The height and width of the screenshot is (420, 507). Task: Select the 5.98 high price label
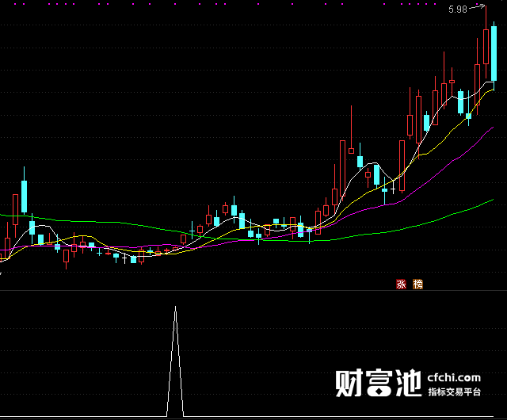458,10
